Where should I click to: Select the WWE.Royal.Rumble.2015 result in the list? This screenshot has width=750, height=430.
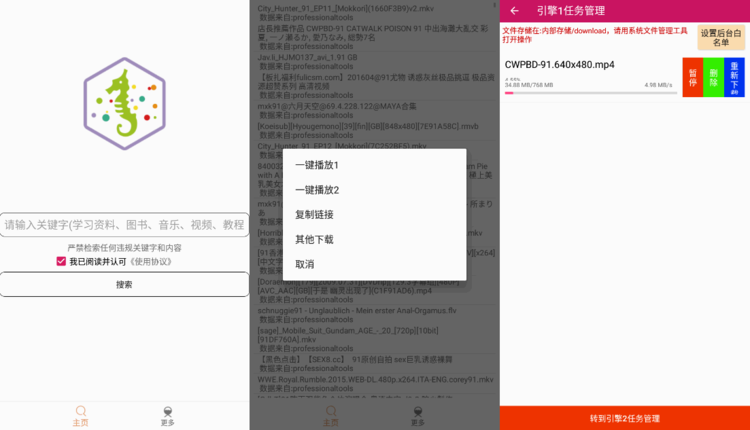pos(375,380)
